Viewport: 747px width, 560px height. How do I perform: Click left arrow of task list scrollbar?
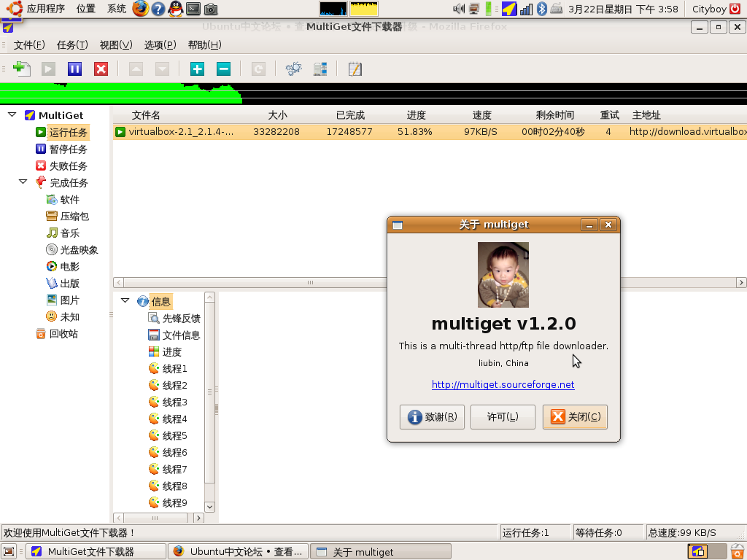click(119, 282)
